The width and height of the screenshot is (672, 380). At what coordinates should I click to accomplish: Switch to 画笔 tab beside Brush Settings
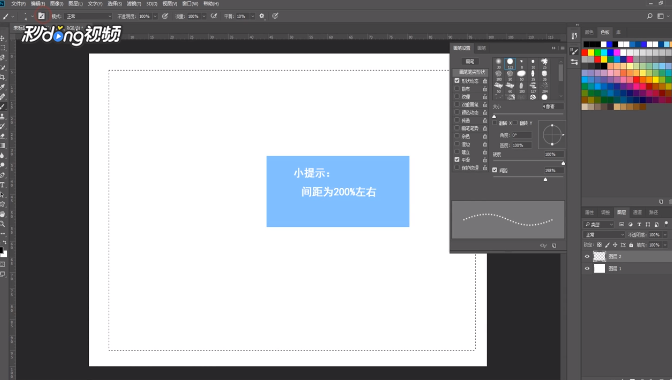coord(482,48)
